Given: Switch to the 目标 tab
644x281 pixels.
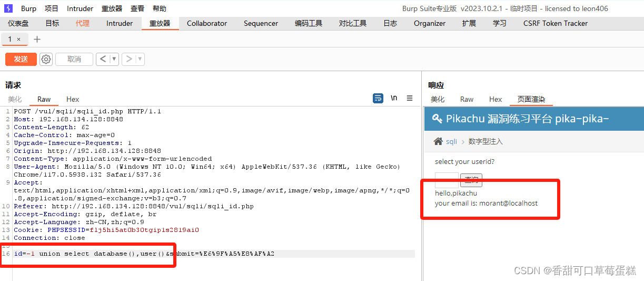Looking at the screenshot, I should click(x=52, y=23).
